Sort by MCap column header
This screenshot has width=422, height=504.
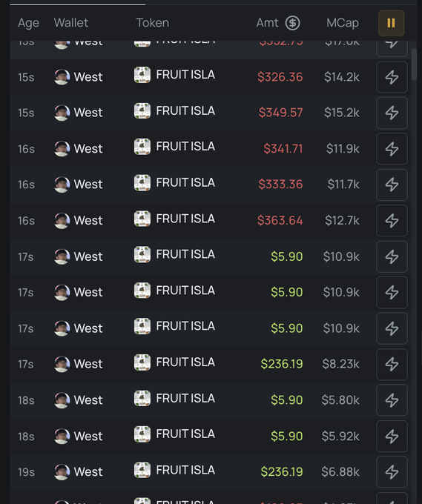click(342, 23)
